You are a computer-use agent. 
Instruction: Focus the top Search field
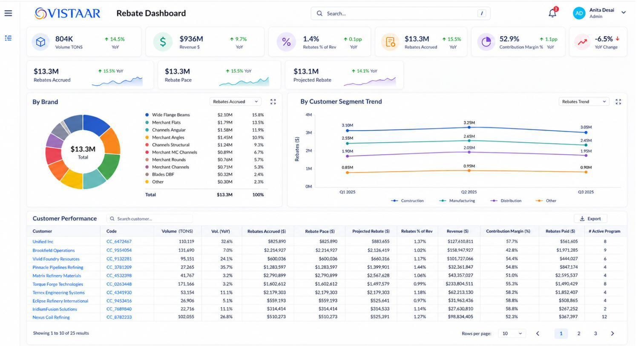(x=400, y=14)
